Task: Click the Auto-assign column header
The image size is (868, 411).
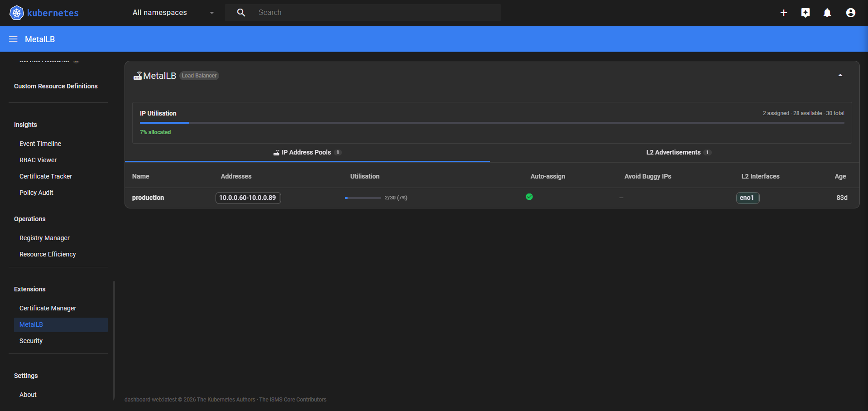Action: [548, 176]
